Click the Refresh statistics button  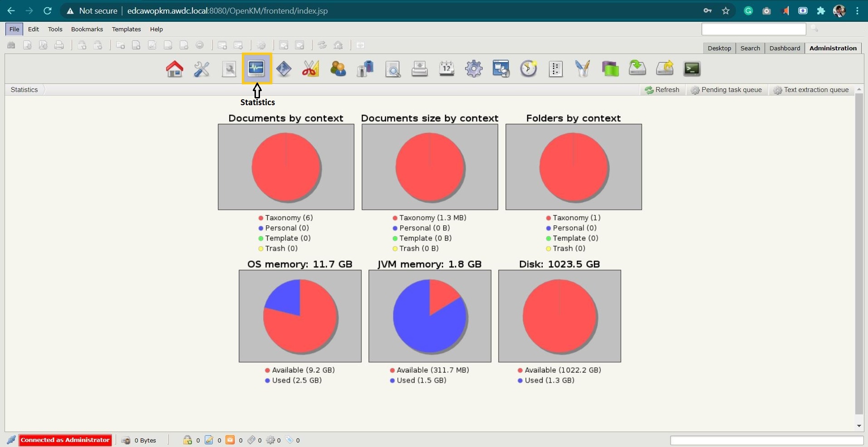[x=662, y=90]
